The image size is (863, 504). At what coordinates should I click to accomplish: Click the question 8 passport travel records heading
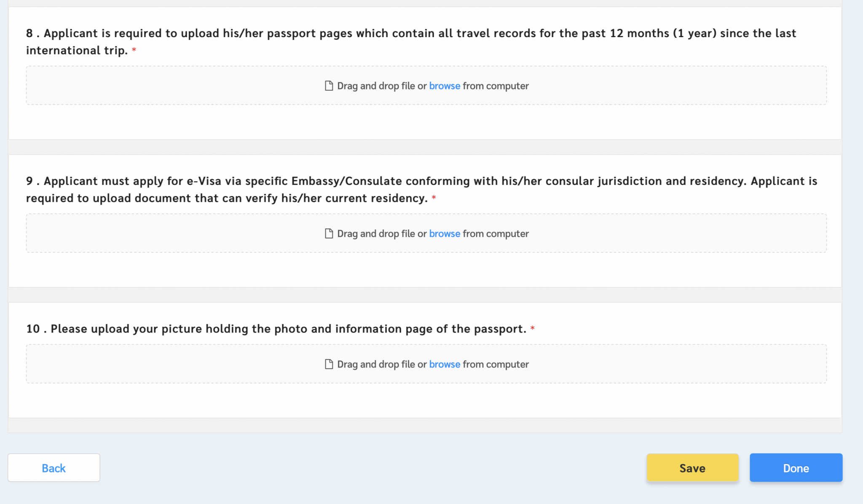pyautogui.click(x=411, y=42)
